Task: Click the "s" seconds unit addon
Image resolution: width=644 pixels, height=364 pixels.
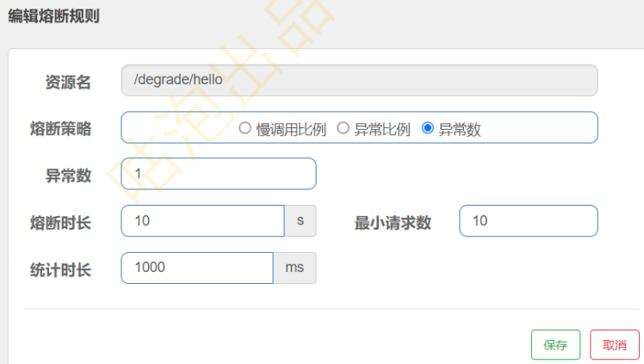Action: click(x=300, y=221)
